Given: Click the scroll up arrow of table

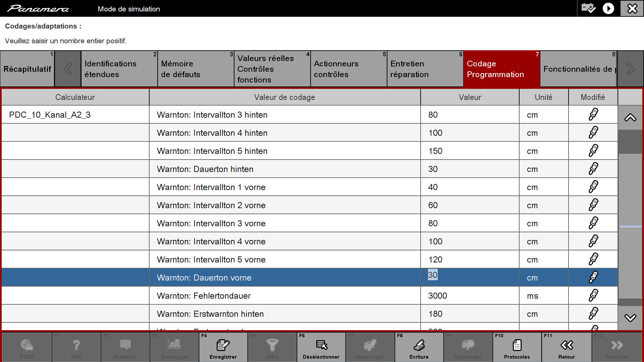Looking at the screenshot, I should pyautogui.click(x=630, y=118).
